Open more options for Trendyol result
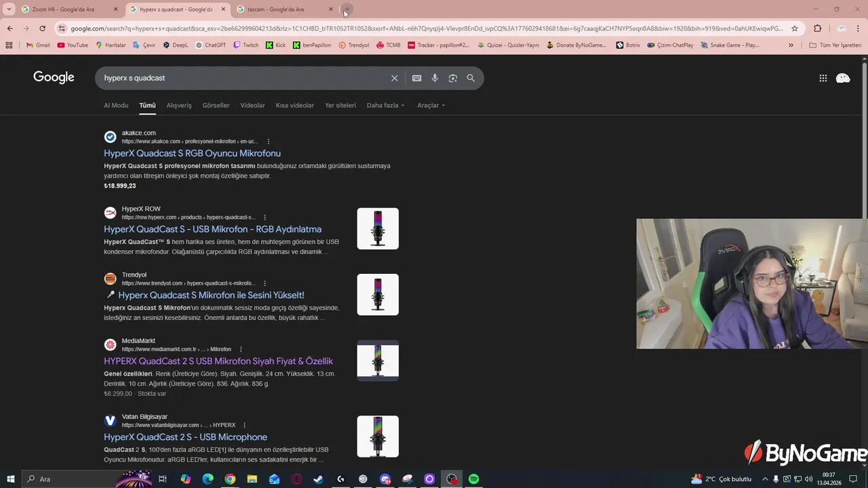 265,283
